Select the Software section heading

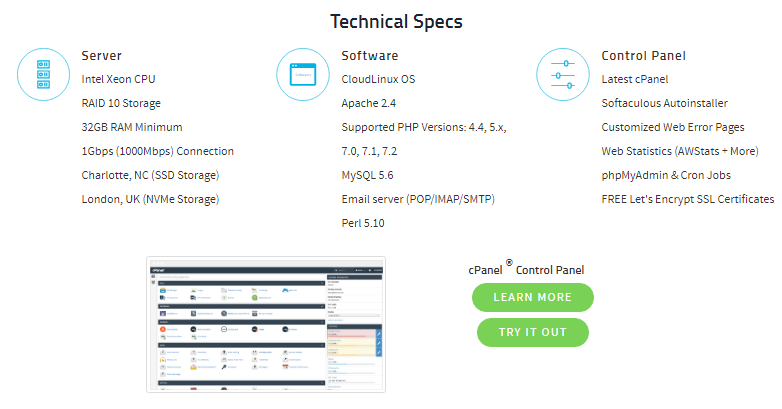pyautogui.click(x=369, y=56)
